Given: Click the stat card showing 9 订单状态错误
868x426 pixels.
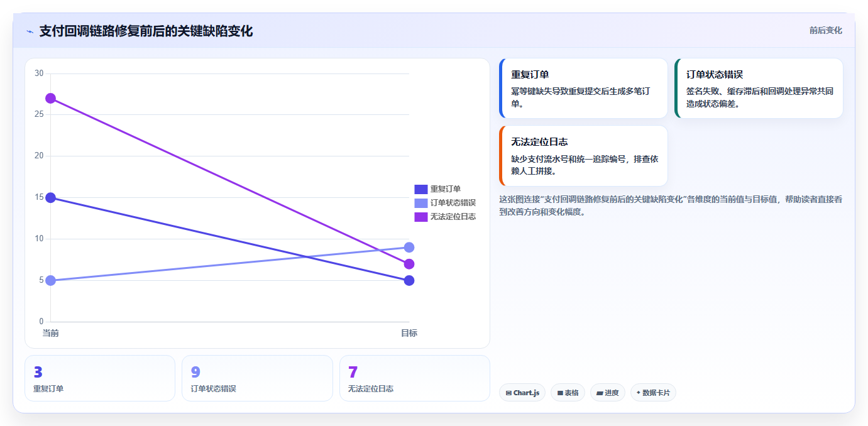Looking at the screenshot, I should coord(257,378).
